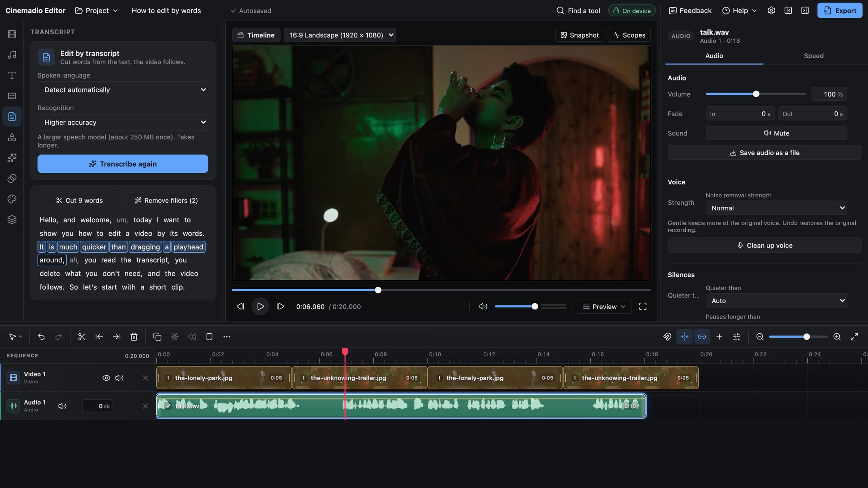The image size is (868, 488).
Task: Open the color palette sidebar panel
Action: pos(12,199)
